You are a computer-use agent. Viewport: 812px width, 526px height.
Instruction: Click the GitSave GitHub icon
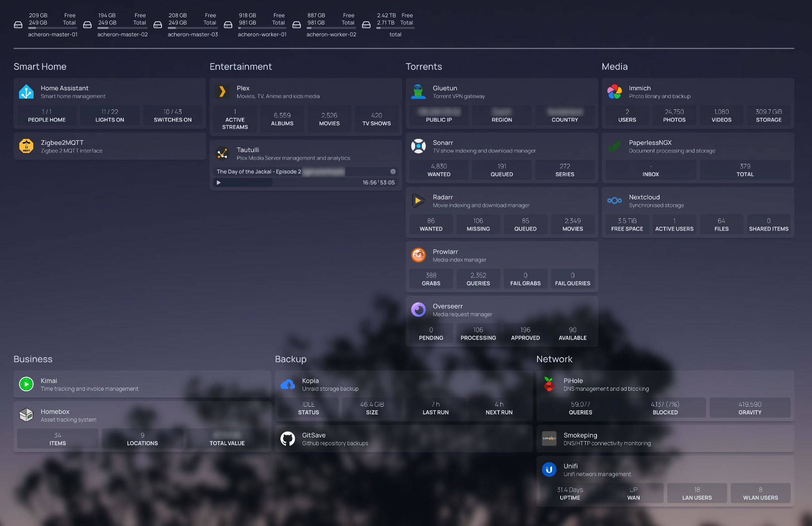point(288,439)
